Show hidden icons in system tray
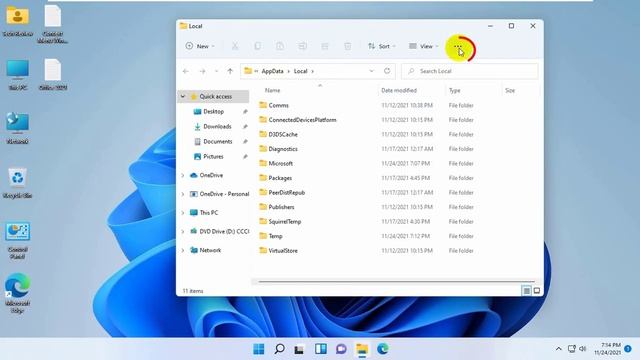Image resolution: width=640 pixels, height=360 pixels. (x=558, y=349)
